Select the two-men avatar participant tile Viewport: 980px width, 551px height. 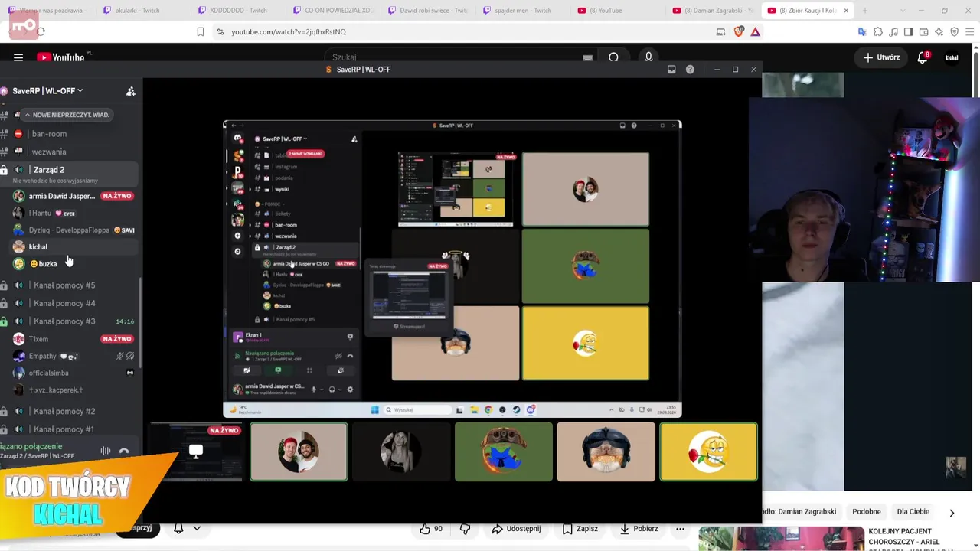[299, 452]
